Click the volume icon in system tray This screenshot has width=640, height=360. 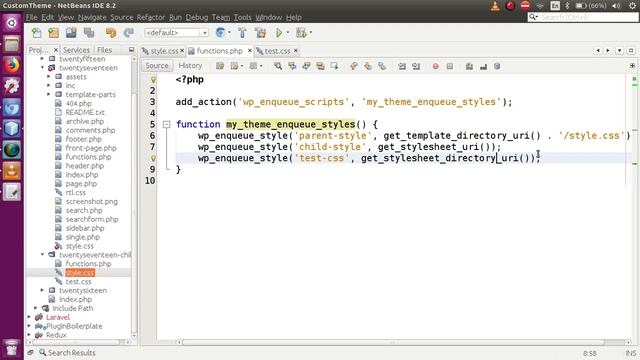616,6
